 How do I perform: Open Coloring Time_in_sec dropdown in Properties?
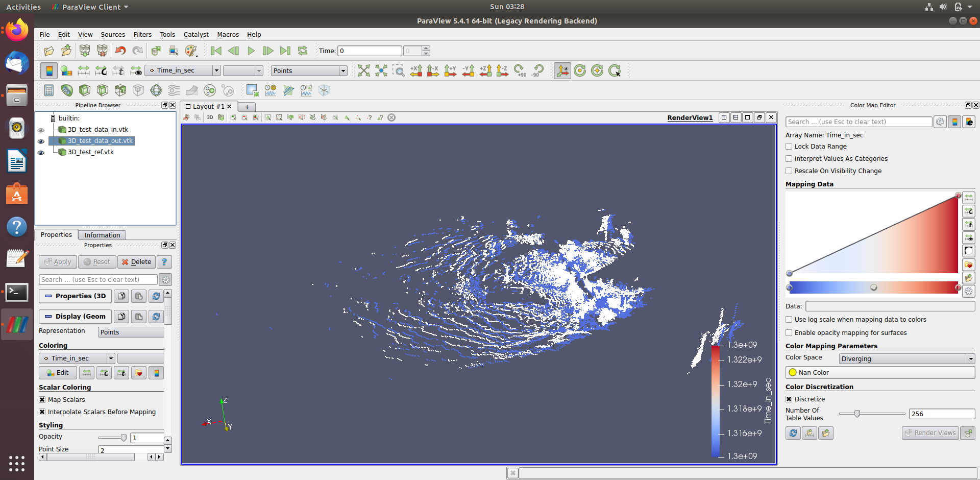point(77,358)
